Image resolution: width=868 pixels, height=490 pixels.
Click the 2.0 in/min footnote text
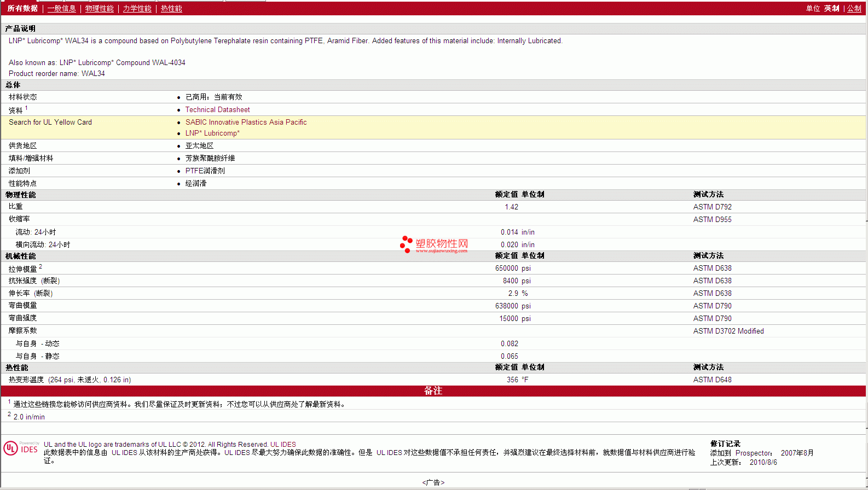29,417
